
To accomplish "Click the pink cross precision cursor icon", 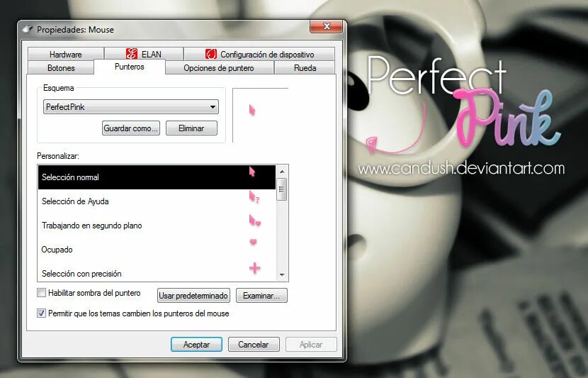I will [254, 268].
